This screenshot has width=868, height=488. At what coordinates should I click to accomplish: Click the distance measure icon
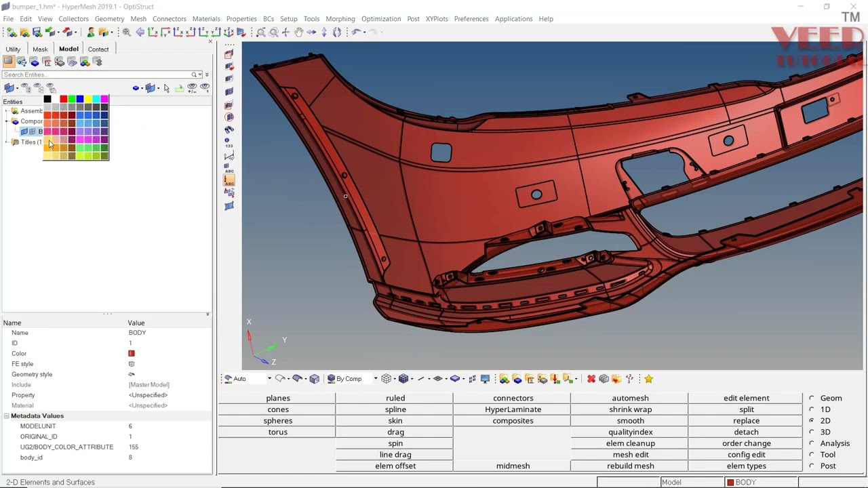point(229,155)
